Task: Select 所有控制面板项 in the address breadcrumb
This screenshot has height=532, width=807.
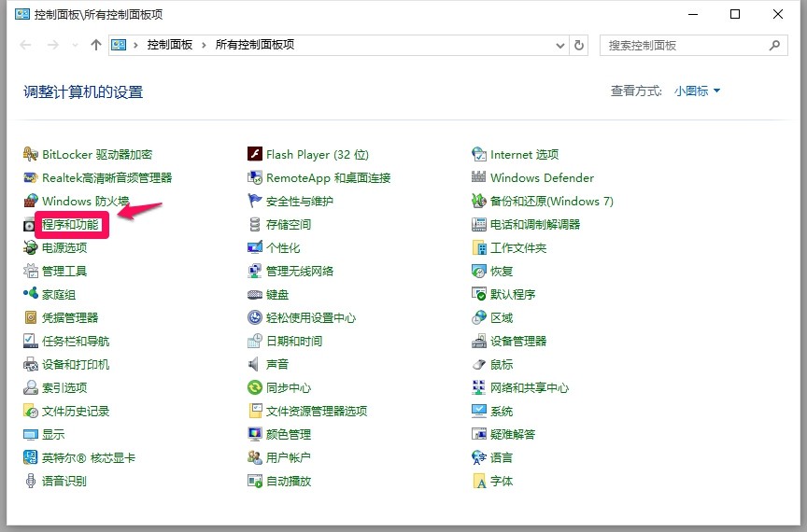Action: [255, 45]
